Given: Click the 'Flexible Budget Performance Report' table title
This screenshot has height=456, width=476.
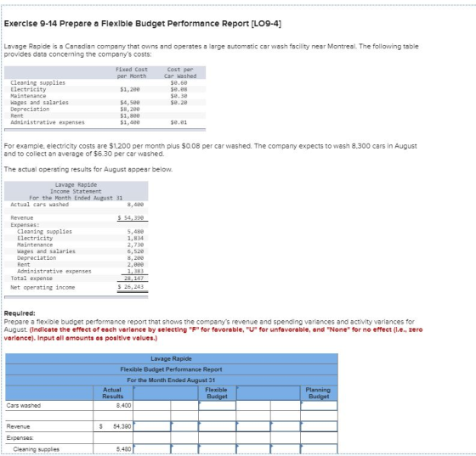Looking at the screenshot, I should click(x=171, y=369).
